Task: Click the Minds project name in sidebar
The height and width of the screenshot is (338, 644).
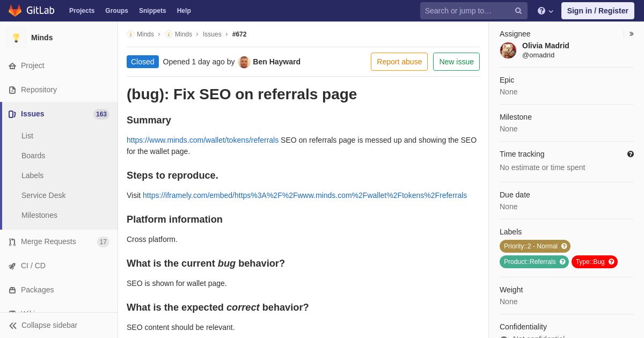Action: 42,38
